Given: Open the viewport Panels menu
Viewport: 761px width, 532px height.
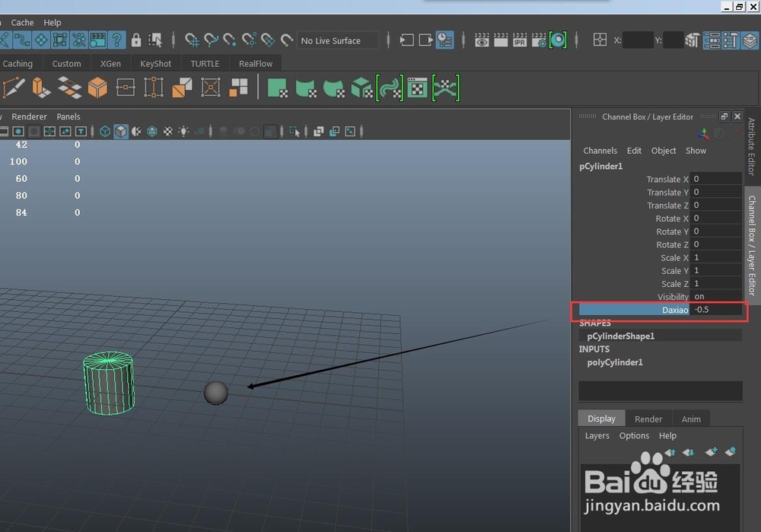Looking at the screenshot, I should [68, 116].
